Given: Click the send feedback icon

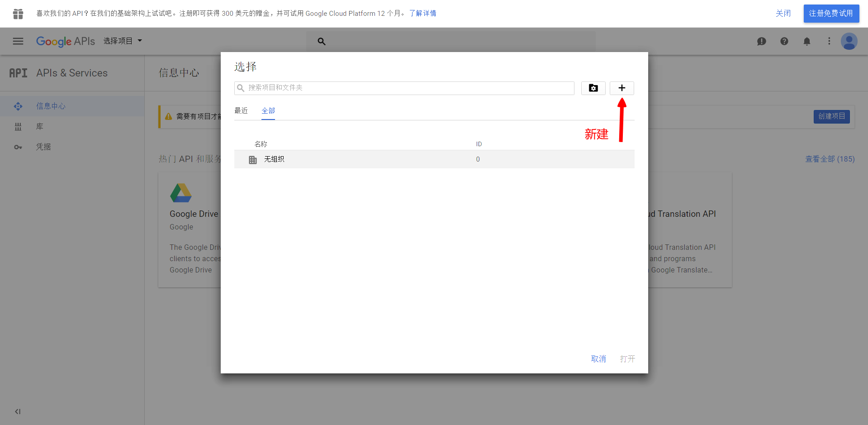Looking at the screenshot, I should pyautogui.click(x=761, y=41).
